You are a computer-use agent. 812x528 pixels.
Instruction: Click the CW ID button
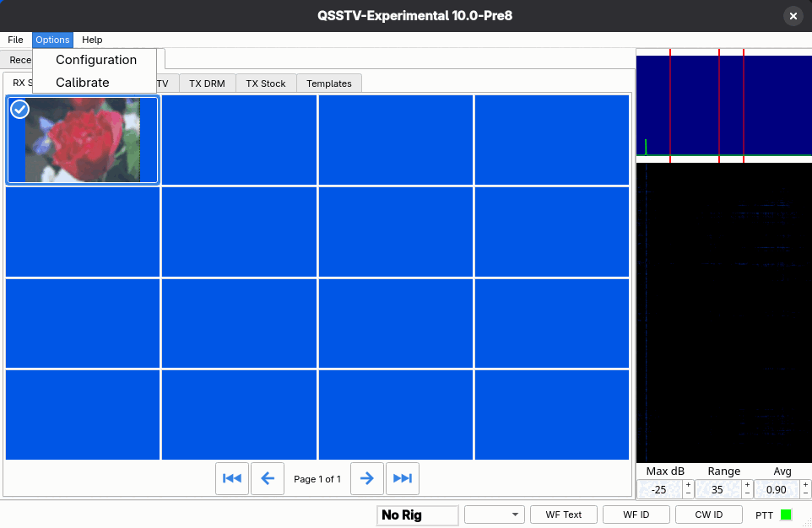point(708,515)
